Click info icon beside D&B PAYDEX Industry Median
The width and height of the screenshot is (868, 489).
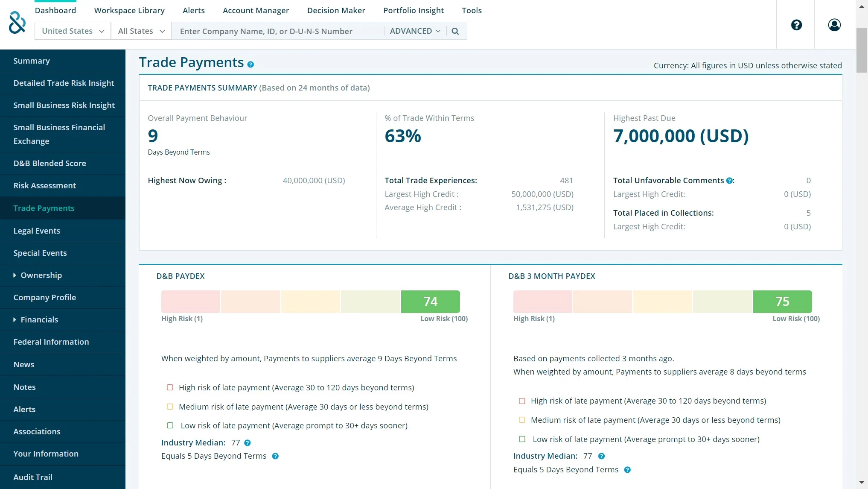tap(248, 443)
